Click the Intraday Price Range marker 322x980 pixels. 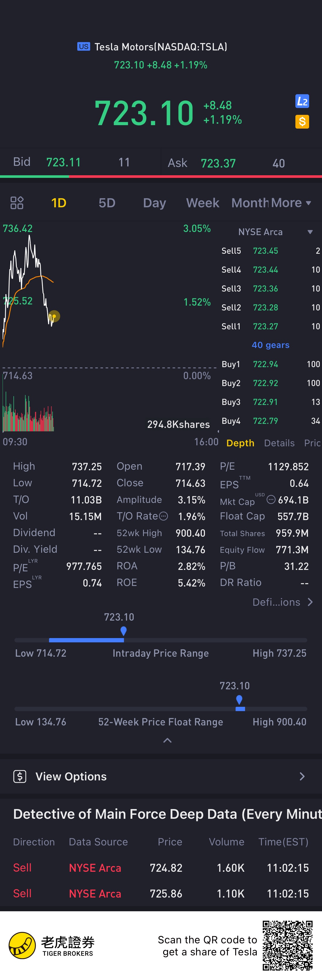coord(123,631)
